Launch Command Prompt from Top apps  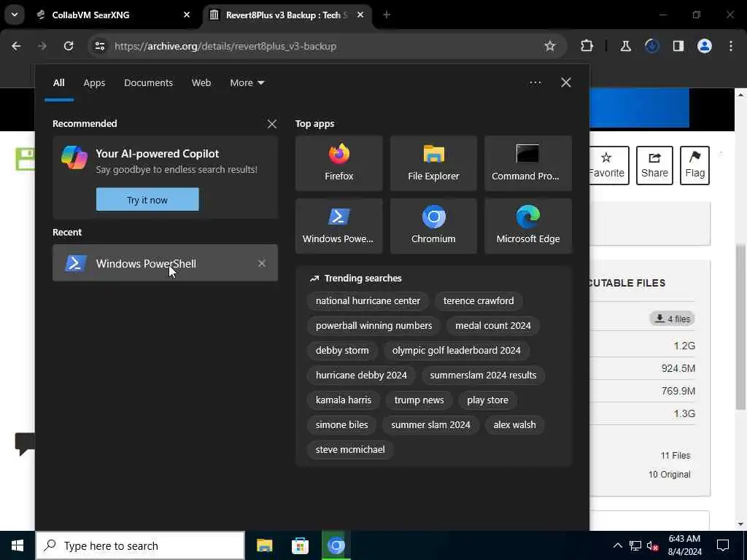(528, 163)
